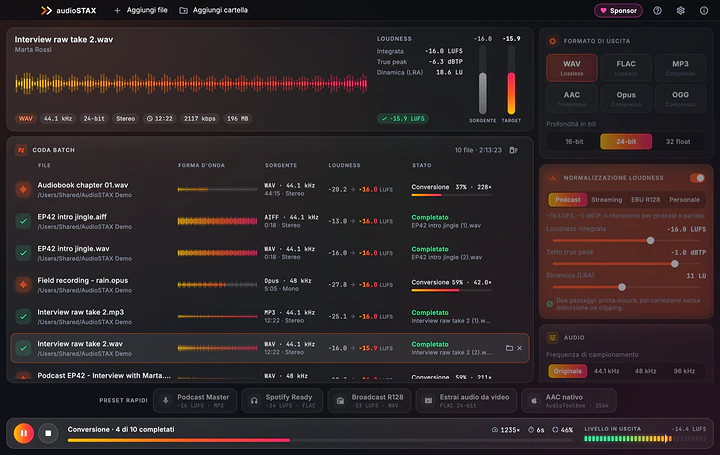Select the EBU R128 preset tab

[x=646, y=200]
